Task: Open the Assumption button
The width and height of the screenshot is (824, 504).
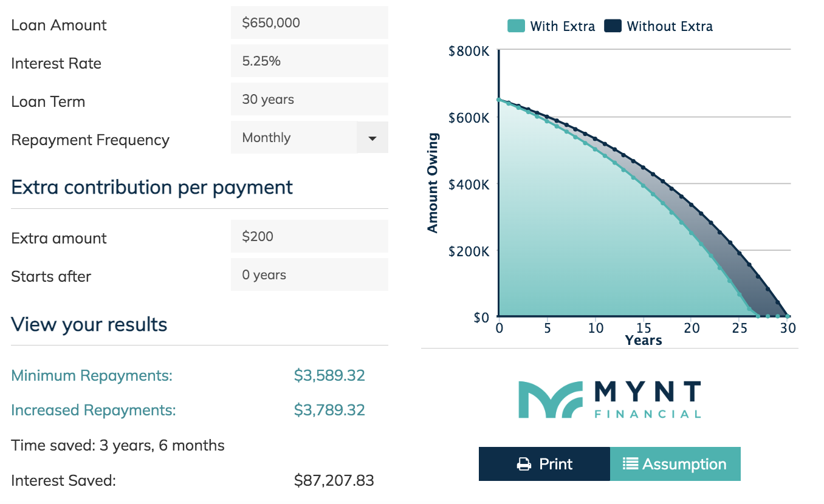Action: click(x=675, y=464)
